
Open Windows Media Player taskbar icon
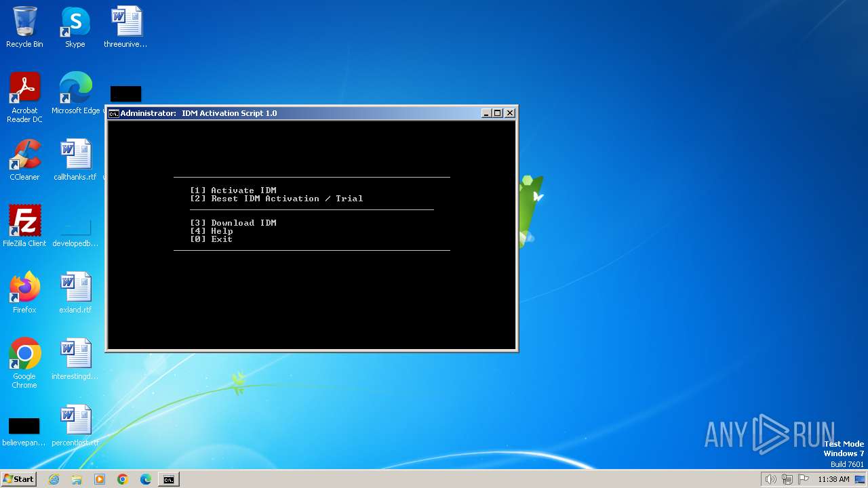click(x=100, y=479)
